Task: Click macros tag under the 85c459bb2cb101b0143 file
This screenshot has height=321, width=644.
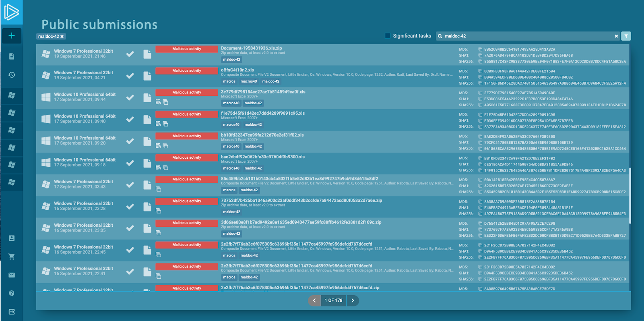Action: [229, 190]
